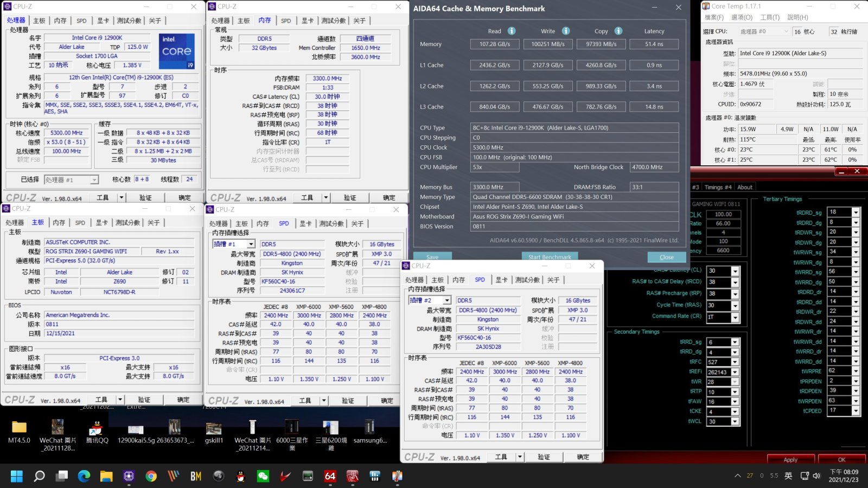
Task: Open the tRDRD_sg value dropdown
Action: pyautogui.click(x=856, y=212)
